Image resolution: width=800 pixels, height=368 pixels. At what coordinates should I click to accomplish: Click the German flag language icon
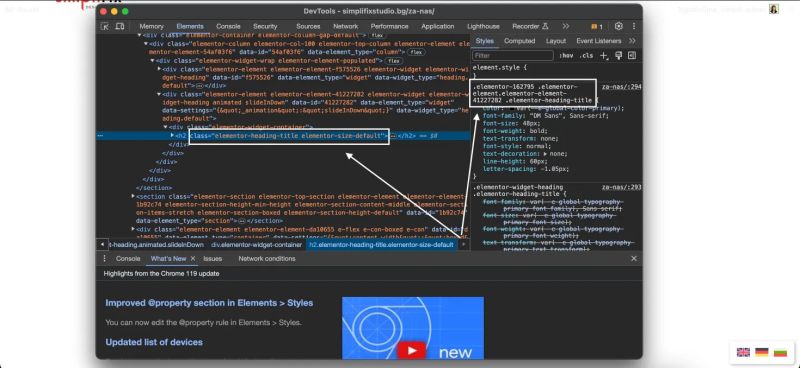pyautogui.click(x=762, y=352)
